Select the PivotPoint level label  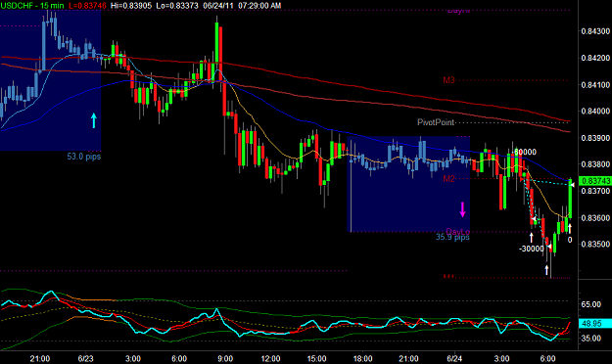[x=436, y=122]
